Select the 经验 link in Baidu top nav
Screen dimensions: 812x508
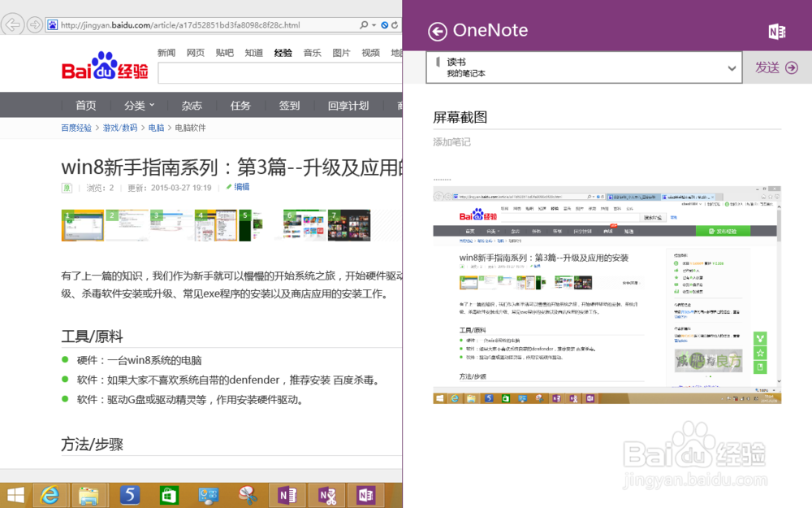pos(283,52)
